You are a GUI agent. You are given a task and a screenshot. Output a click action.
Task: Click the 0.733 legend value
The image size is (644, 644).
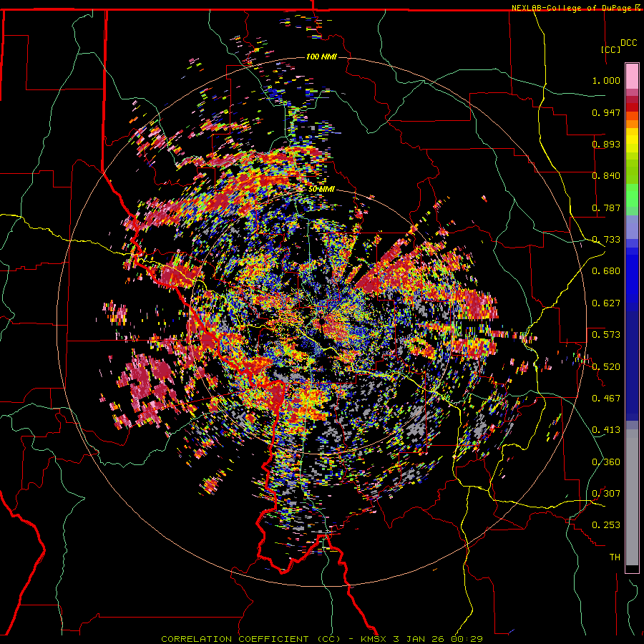606,240
